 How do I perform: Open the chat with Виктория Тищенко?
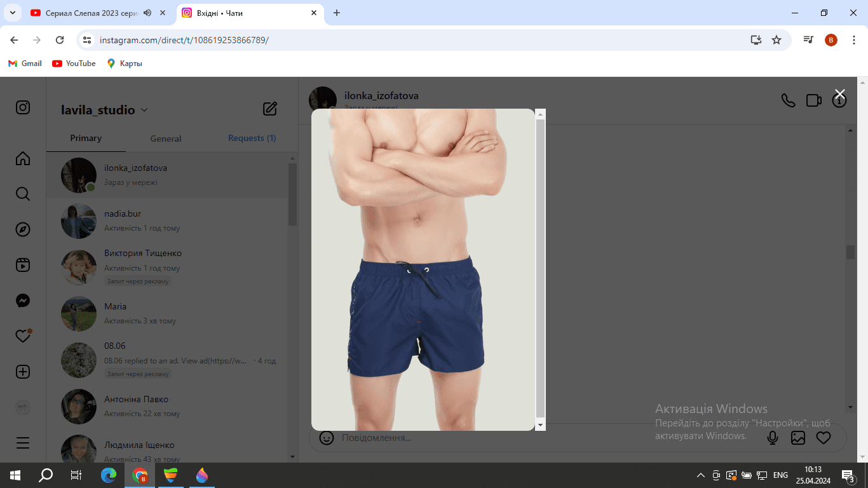coord(167,267)
